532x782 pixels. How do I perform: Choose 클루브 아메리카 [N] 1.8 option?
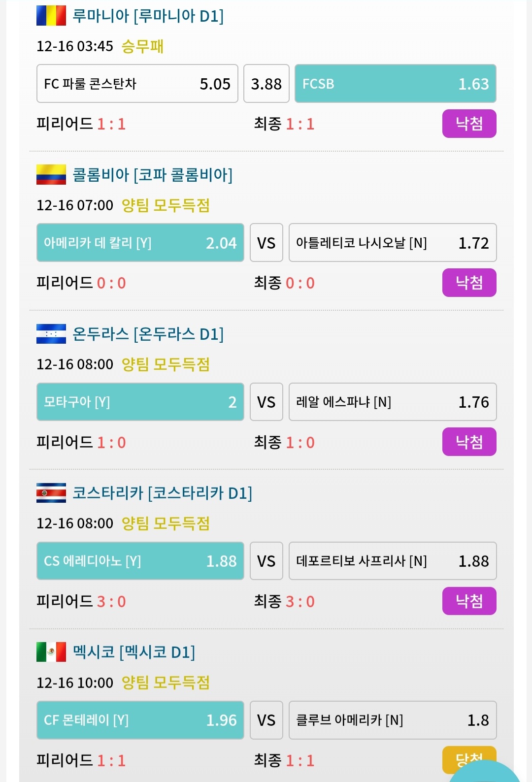pyautogui.click(x=393, y=720)
